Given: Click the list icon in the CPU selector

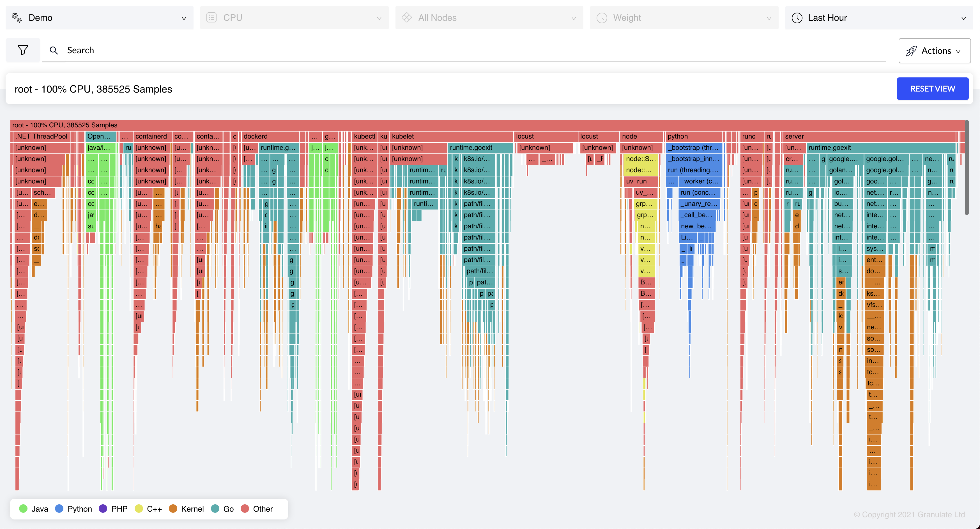Looking at the screenshot, I should pyautogui.click(x=212, y=17).
